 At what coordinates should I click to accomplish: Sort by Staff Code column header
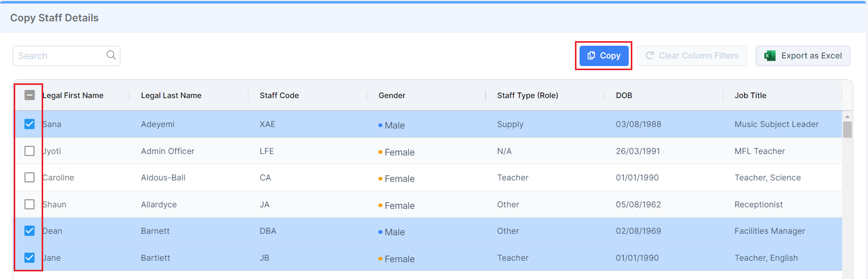(x=279, y=96)
